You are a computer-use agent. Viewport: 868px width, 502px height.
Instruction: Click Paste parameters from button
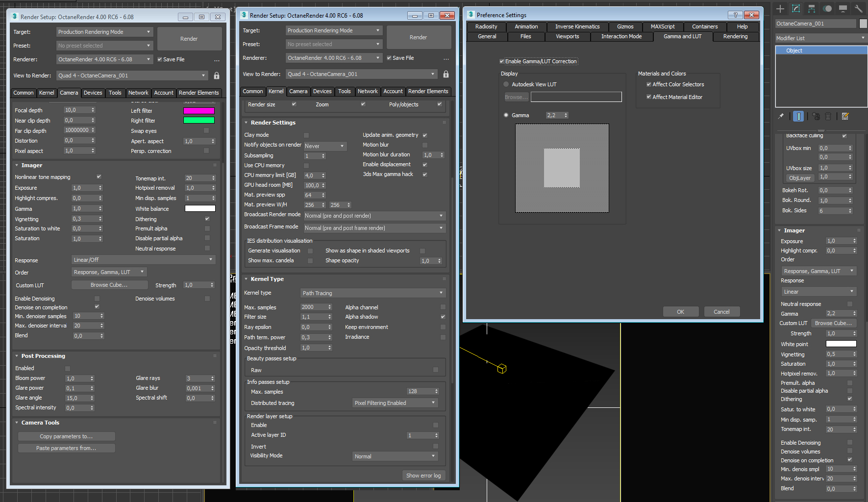(x=66, y=448)
